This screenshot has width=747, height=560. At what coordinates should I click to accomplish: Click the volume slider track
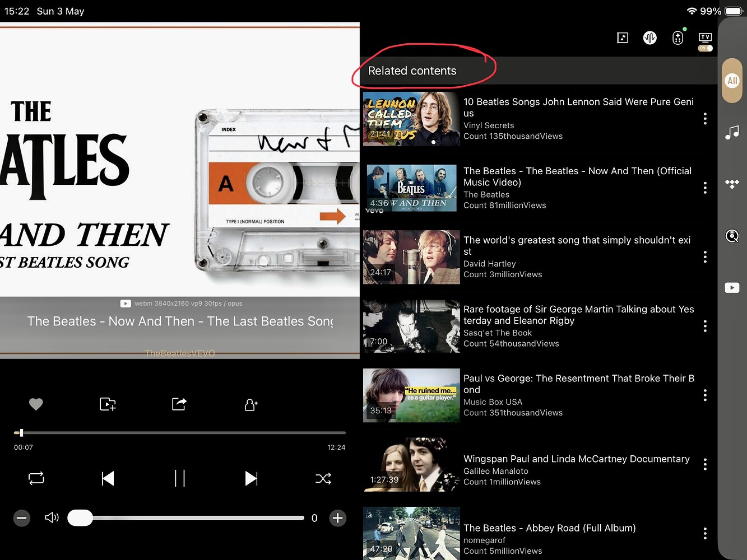point(186,518)
